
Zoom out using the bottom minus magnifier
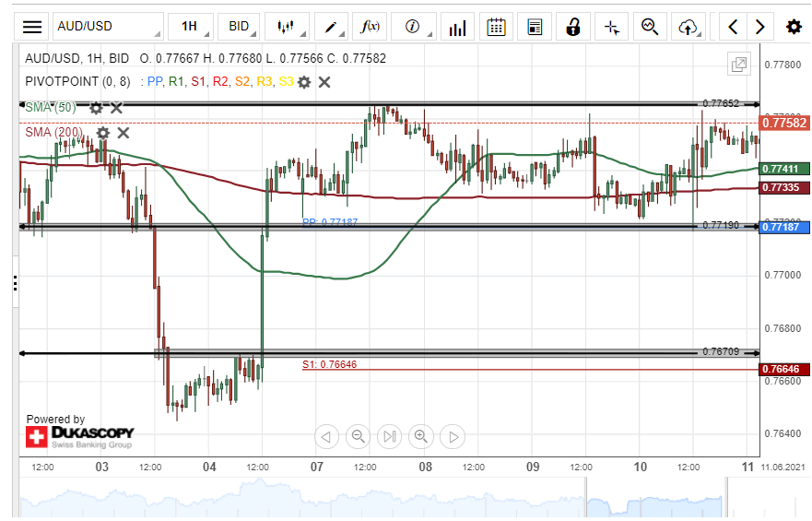pos(358,437)
